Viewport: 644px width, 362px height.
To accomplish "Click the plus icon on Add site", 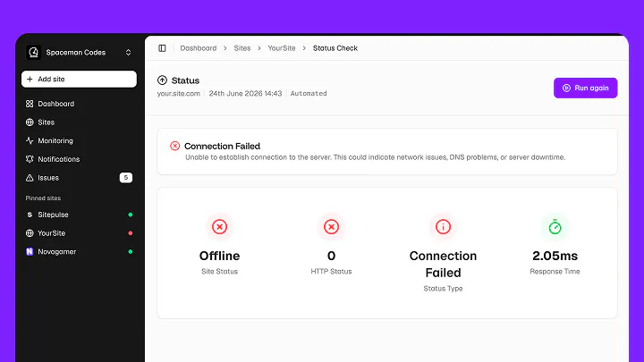I will (x=30, y=80).
